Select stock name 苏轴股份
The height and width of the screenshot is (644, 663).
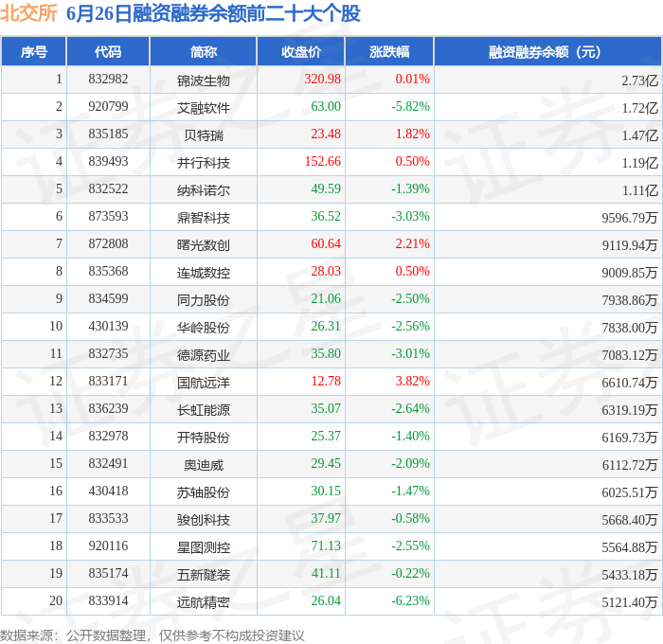(x=204, y=492)
